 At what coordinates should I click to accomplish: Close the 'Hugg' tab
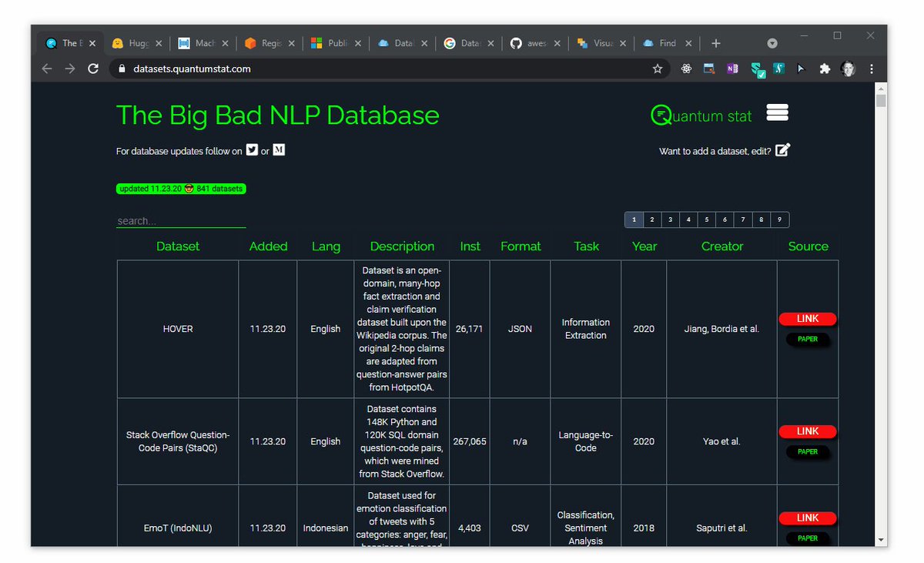(159, 44)
